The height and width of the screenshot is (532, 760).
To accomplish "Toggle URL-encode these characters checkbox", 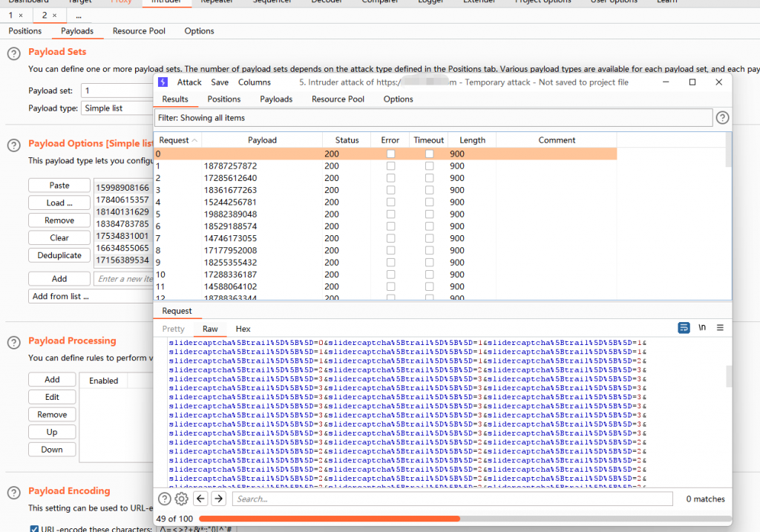I will coord(34,528).
